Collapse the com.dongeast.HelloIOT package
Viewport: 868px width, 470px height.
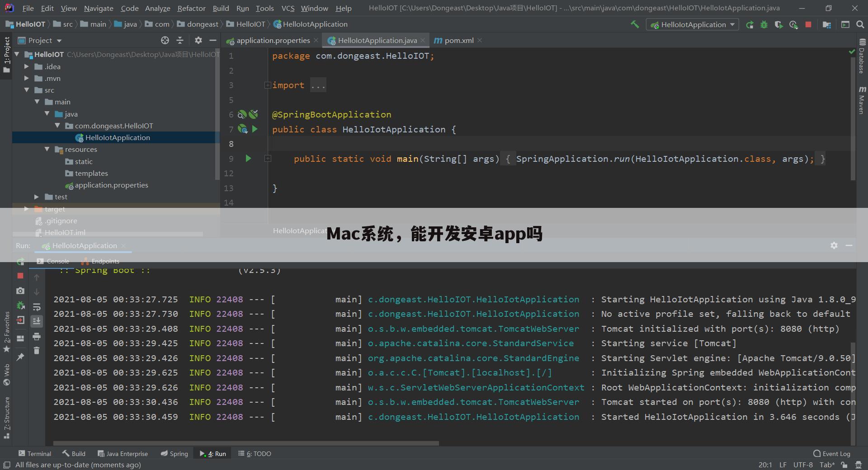click(57, 126)
